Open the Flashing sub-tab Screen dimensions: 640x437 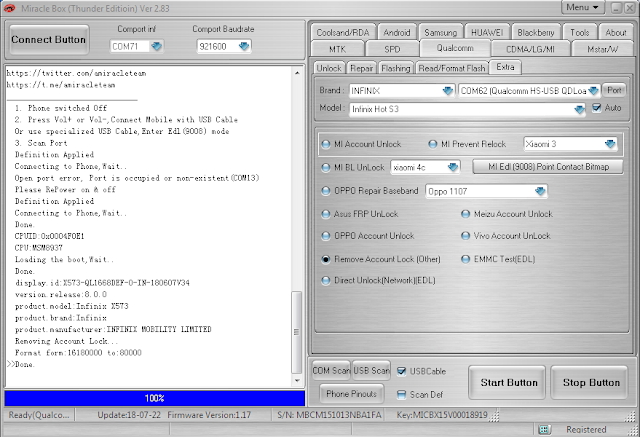(x=396, y=68)
